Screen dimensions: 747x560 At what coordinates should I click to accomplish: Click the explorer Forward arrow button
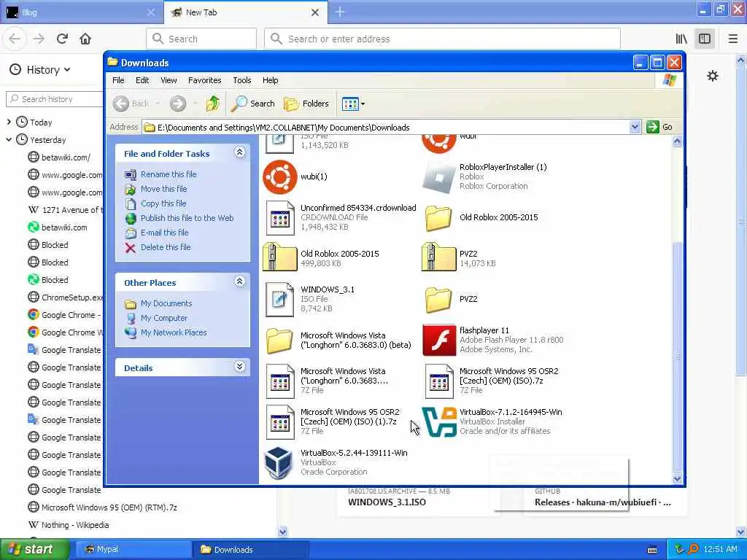[178, 104]
